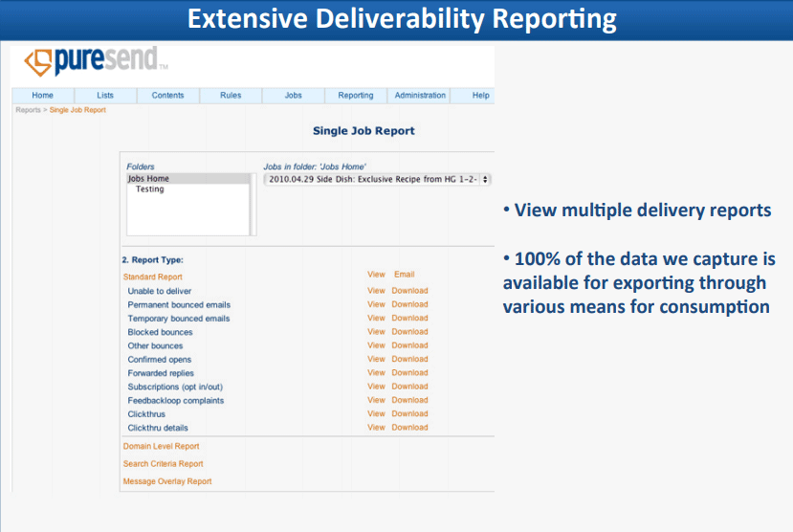This screenshot has height=532, width=793.
Task: Click the Help menu item
Action: coord(480,96)
